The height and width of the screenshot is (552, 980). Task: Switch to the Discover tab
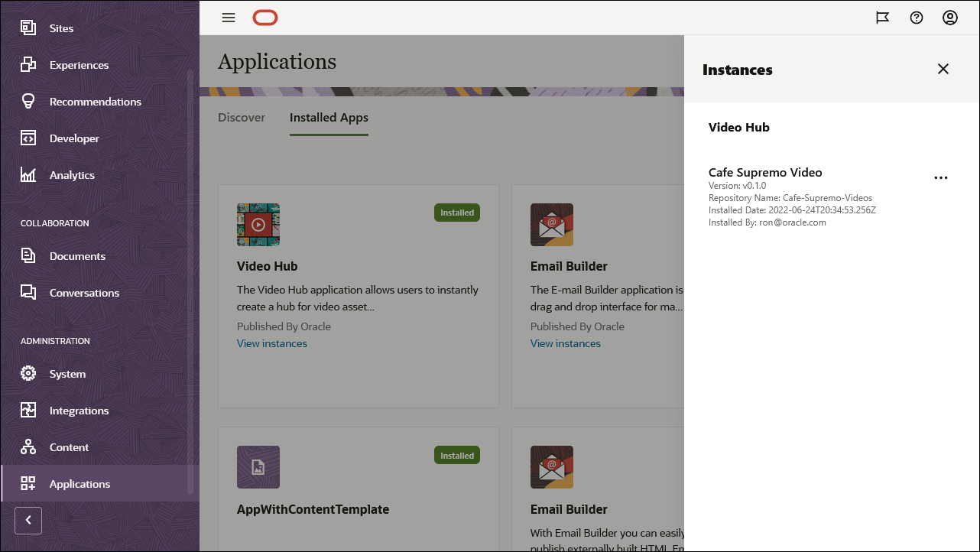[x=242, y=117]
